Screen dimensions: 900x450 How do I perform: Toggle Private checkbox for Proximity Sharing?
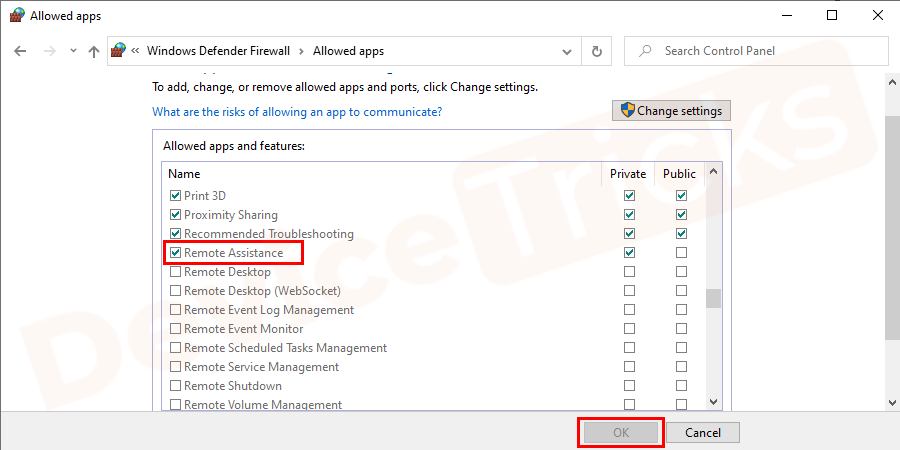[630, 215]
